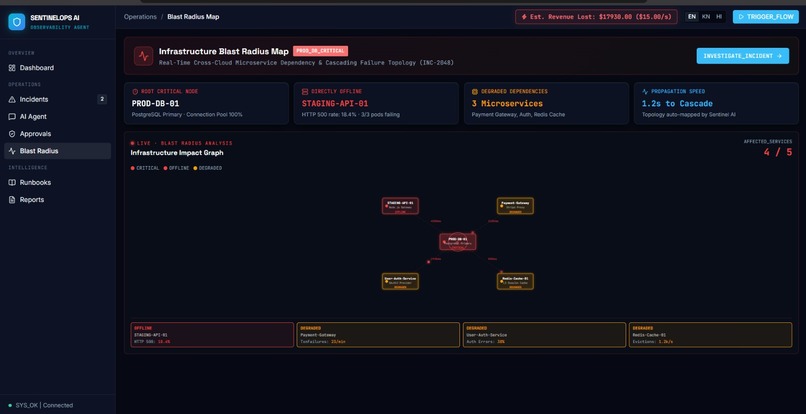Click the Blast Radius Map breadcrumb
This screenshot has width=806, height=414.
(x=193, y=17)
